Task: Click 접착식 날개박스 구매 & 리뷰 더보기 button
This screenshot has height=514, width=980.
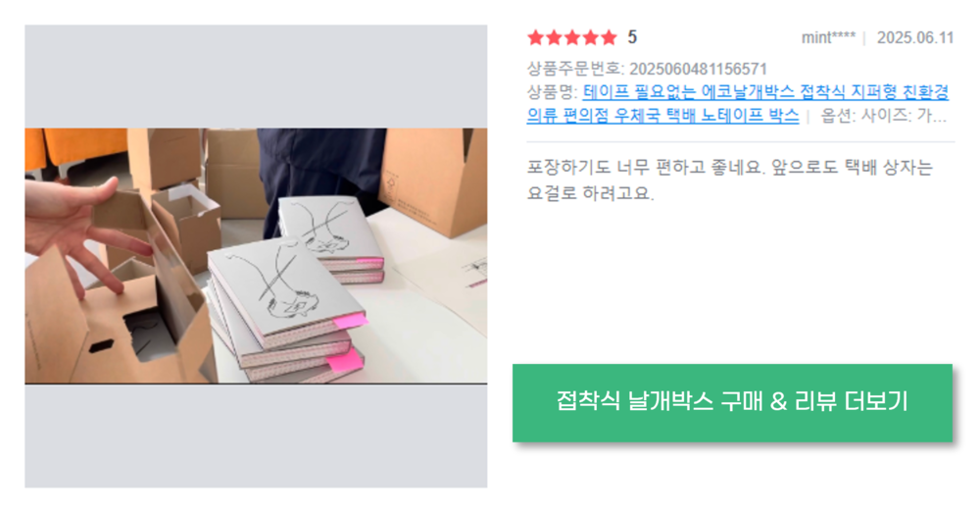Action: [x=732, y=403]
